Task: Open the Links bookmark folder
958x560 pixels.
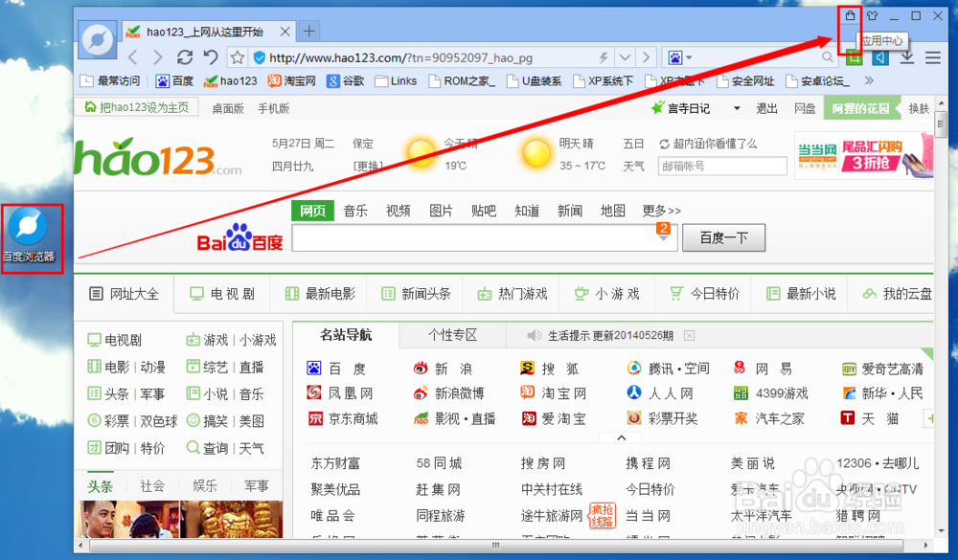Action: 396,80
